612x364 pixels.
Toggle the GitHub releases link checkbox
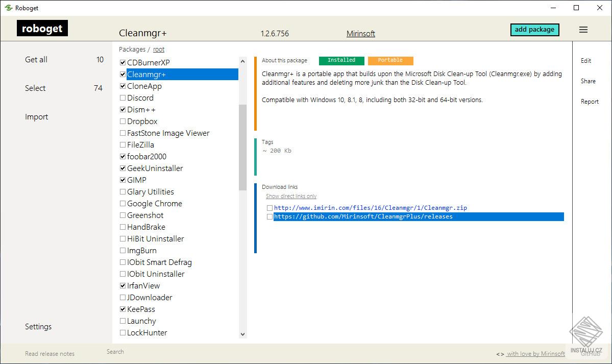click(270, 217)
